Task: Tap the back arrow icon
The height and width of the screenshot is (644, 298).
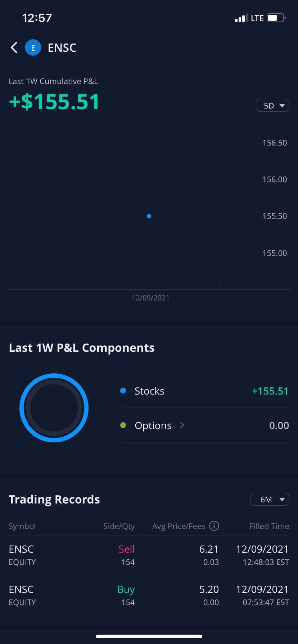Action: tap(14, 47)
